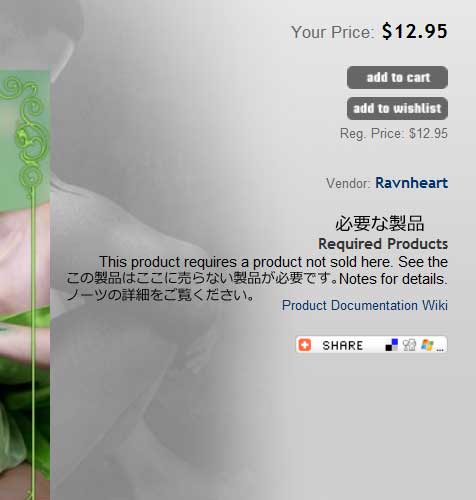
Task: Click the 'Notes for details' text
Action: pyautogui.click(x=393, y=279)
